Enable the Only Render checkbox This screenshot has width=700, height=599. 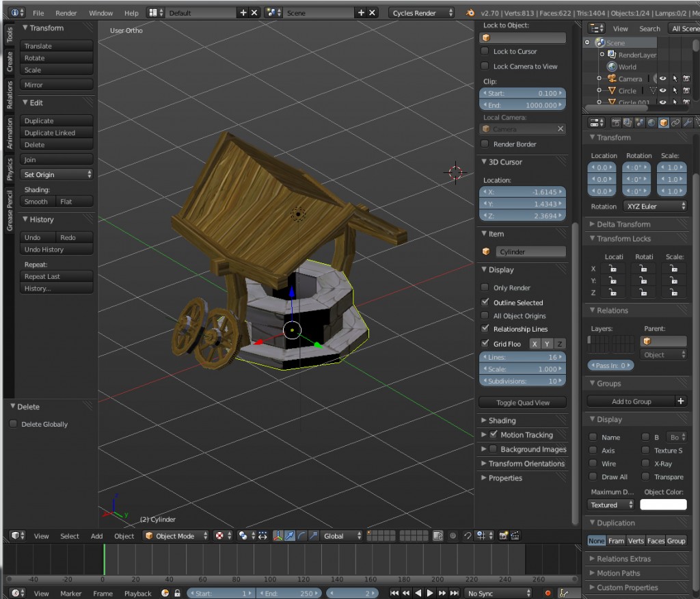click(485, 287)
